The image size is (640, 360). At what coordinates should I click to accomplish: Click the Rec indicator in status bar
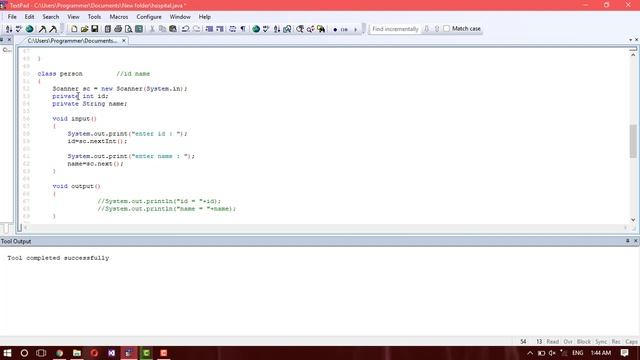tap(616, 342)
